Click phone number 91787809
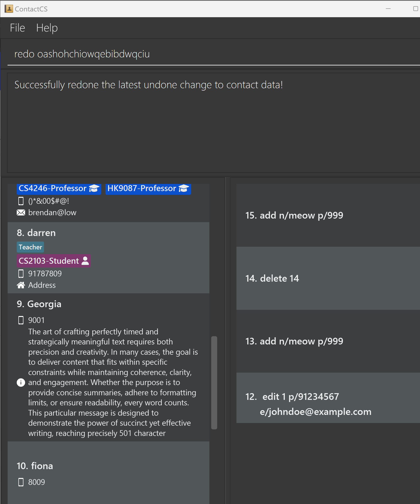Image resolution: width=420 pixels, height=504 pixels. pos(45,273)
